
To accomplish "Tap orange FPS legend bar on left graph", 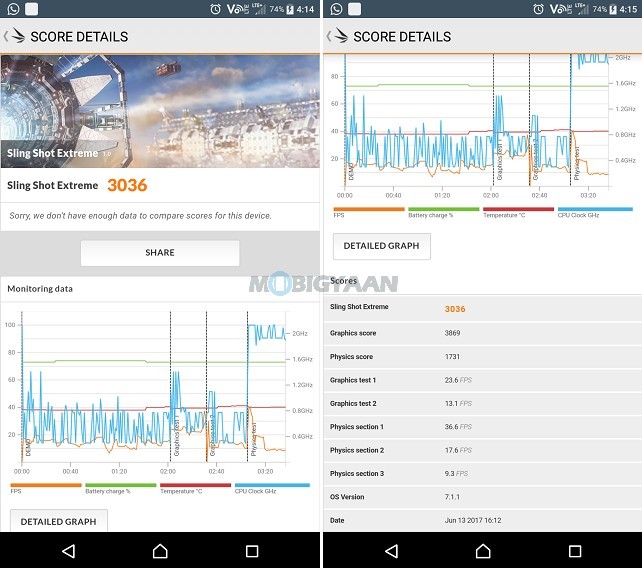I will (46, 485).
